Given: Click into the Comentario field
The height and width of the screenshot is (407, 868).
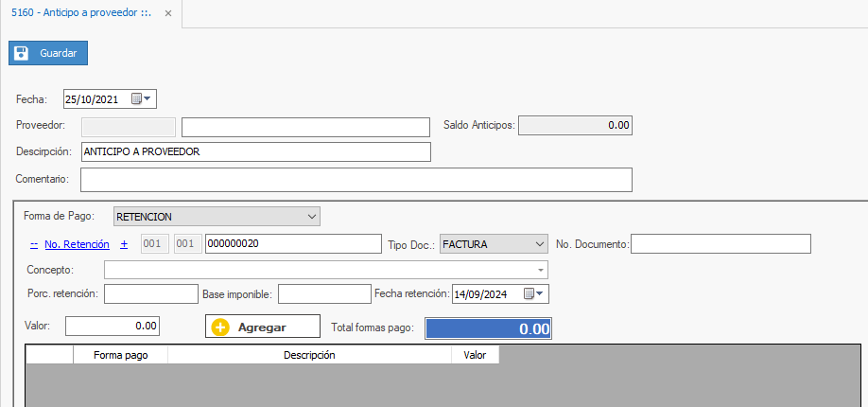Looking at the screenshot, I should click(x=356, y=179).
